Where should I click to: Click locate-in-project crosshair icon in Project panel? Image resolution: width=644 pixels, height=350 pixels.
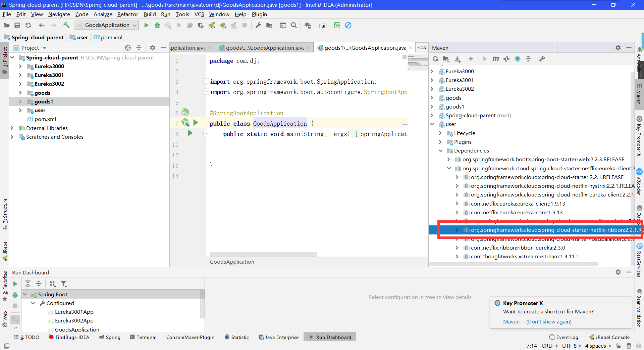[x=128, y=48]
